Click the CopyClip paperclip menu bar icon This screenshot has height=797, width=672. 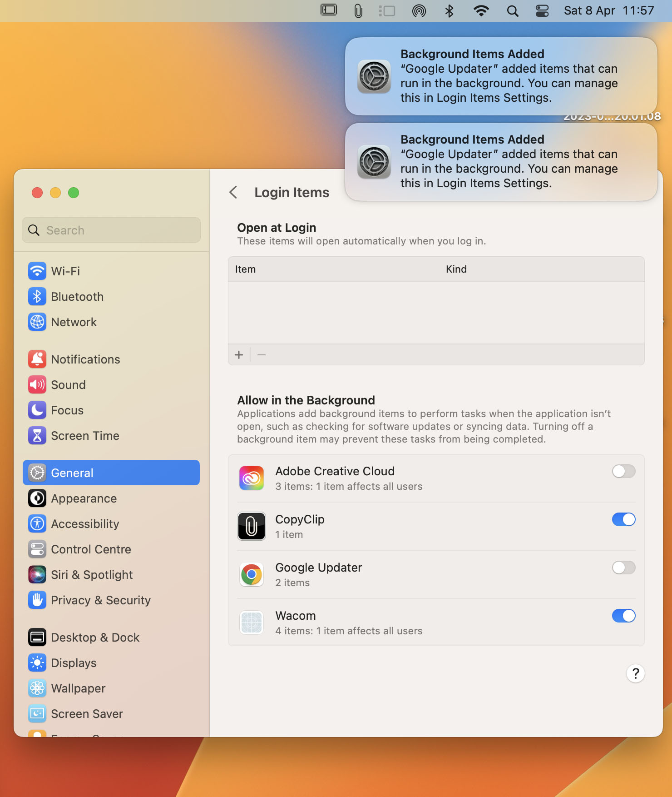(358, 11)
